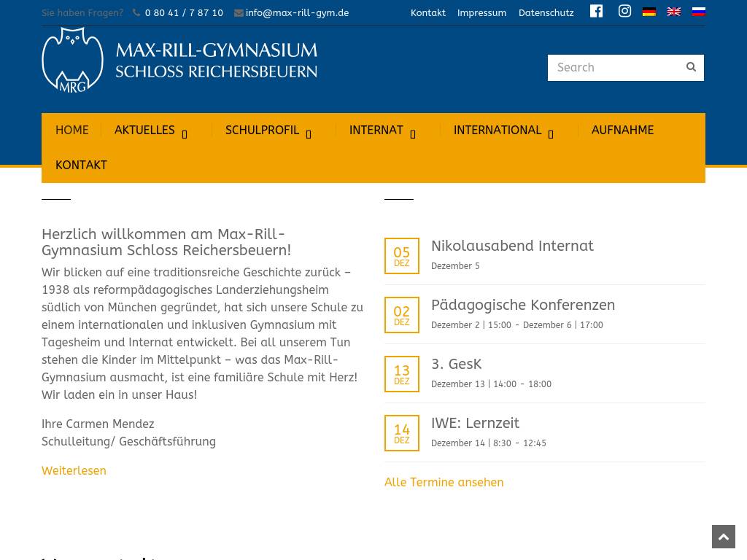Select the Russian flag language icon

coord(698,12)
